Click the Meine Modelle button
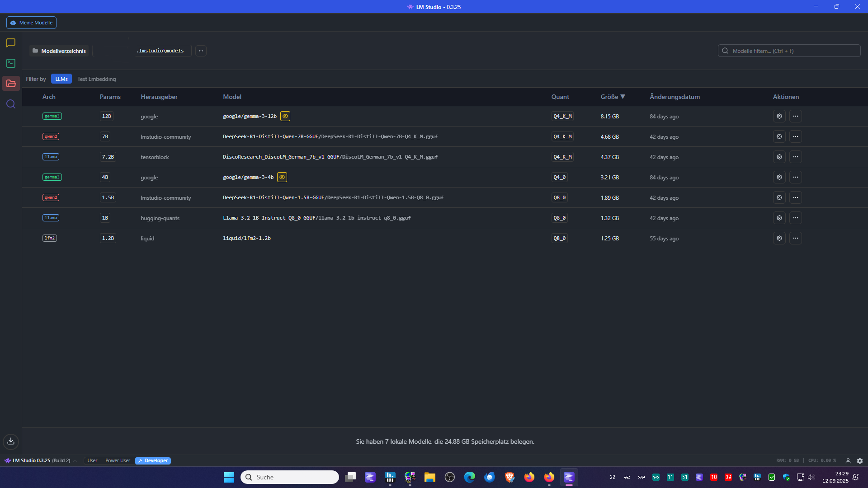The width and height of the screenshot is (868, 488). [31, 23]
